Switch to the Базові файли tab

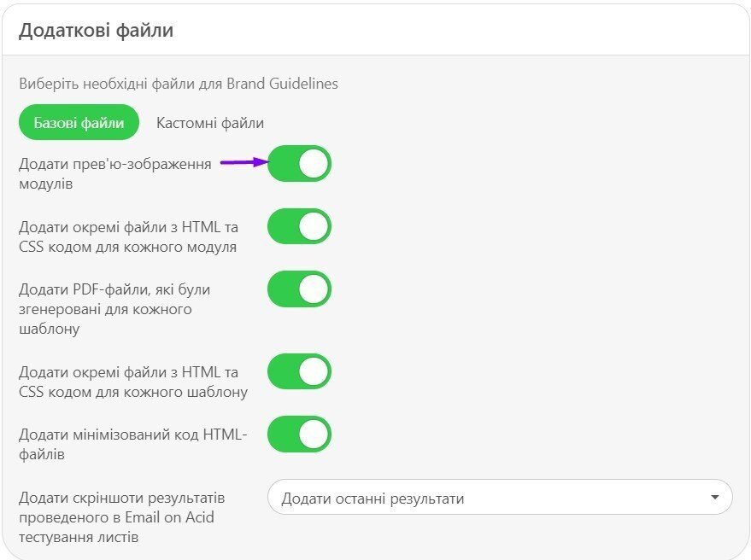79,123
